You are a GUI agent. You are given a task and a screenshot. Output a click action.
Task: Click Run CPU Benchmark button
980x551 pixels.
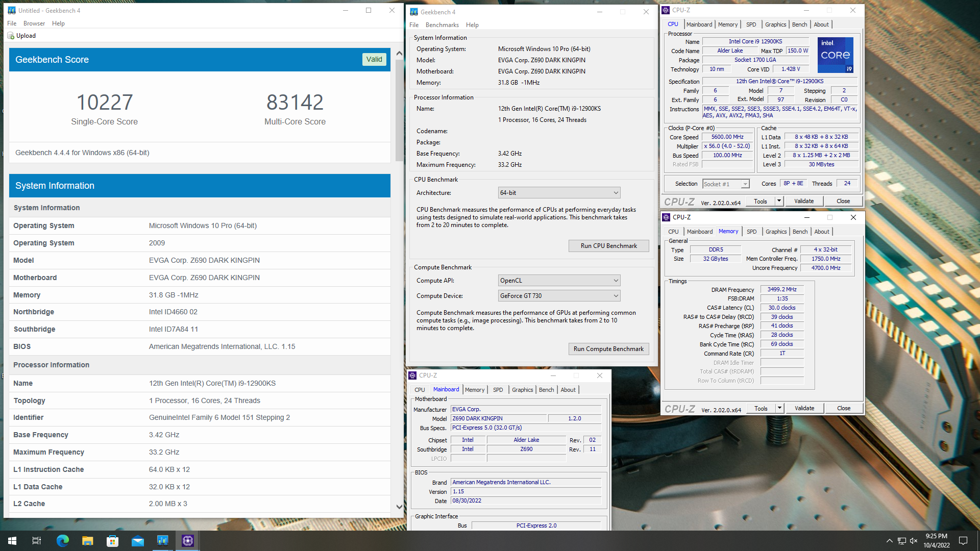pyautogui.click(x=608, y=246)
